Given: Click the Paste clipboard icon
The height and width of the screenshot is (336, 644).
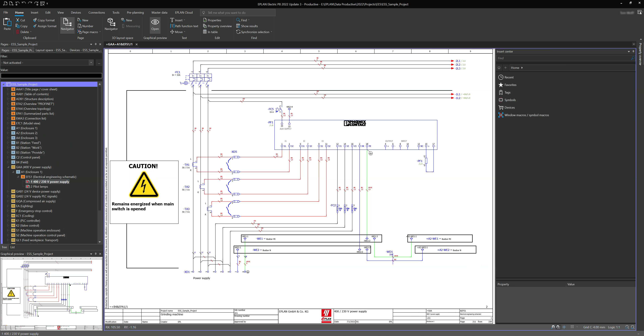Looking at the screenshot, I should pyautogui.click(x=7, y=24).
